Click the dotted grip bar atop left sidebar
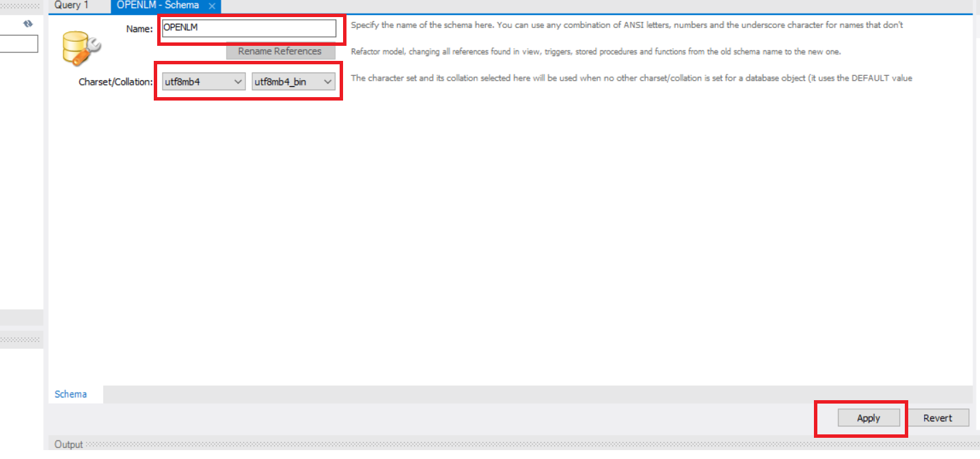980x459 pixels. 21,5
